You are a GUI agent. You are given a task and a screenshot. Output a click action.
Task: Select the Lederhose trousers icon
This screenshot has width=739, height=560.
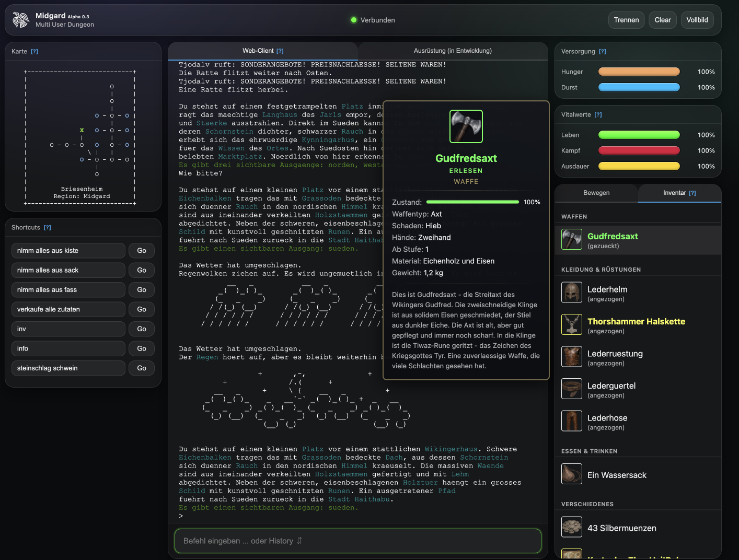pyautogui.click(x=571, y=421)
